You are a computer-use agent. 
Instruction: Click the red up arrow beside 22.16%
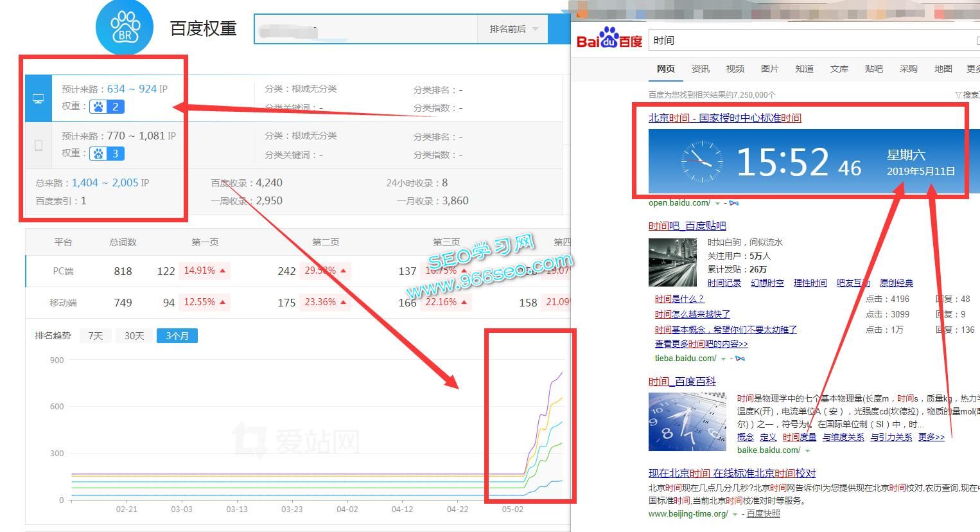coord(464,302)
